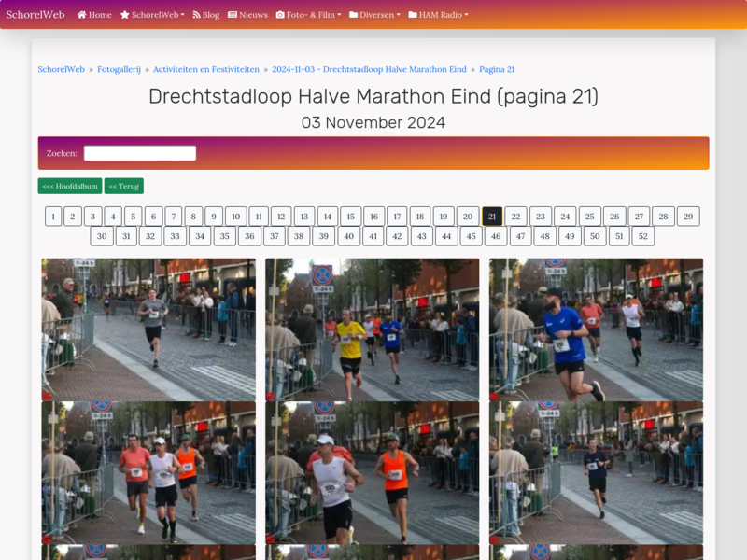The width and height of the screenshot is (747, 560).
Task: Click the <<< Hoofdalbum button
Action: [x=70, y=186]
